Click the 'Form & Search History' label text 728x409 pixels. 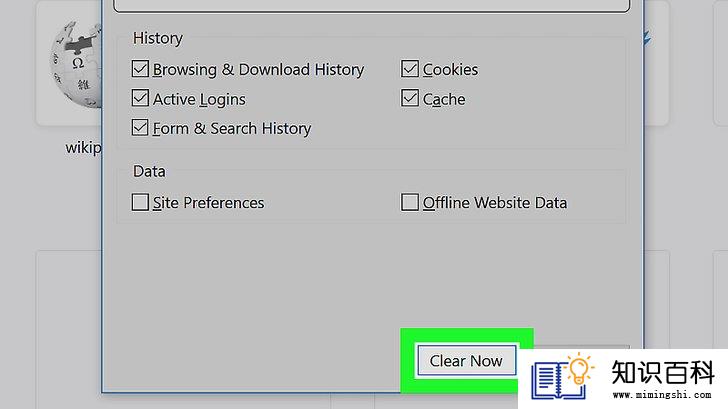pyautogui.click(x=232, y=129)
